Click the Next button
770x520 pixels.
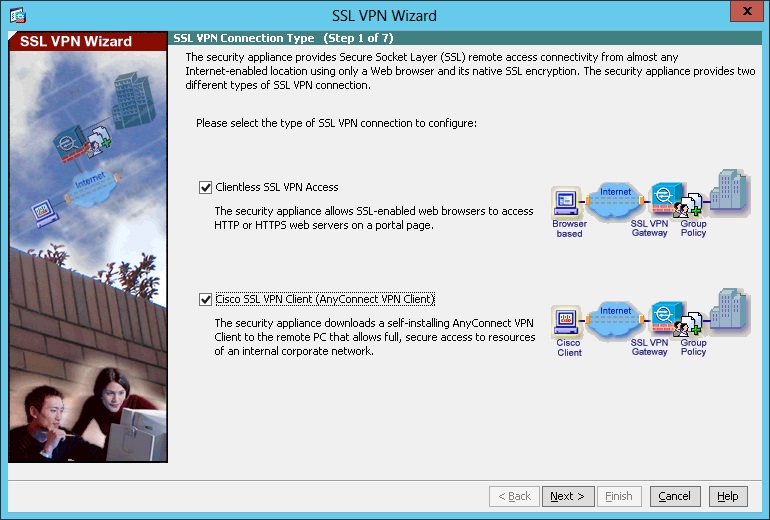(568, 496)
